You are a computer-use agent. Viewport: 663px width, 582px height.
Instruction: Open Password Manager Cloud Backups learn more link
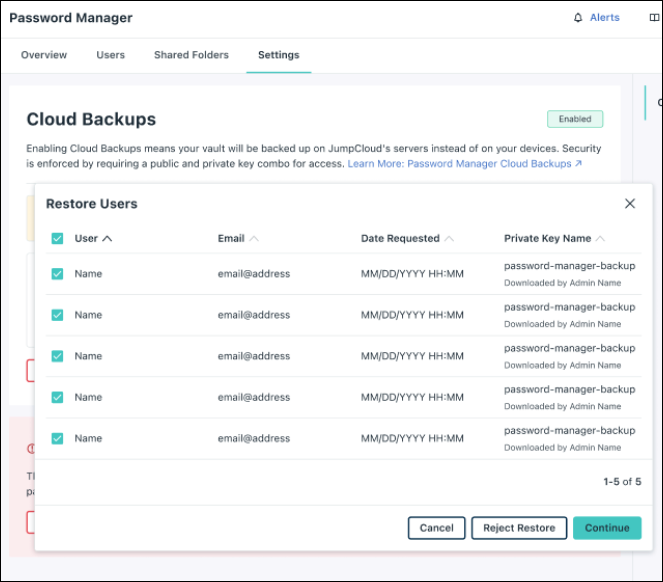tap(464, 163)
